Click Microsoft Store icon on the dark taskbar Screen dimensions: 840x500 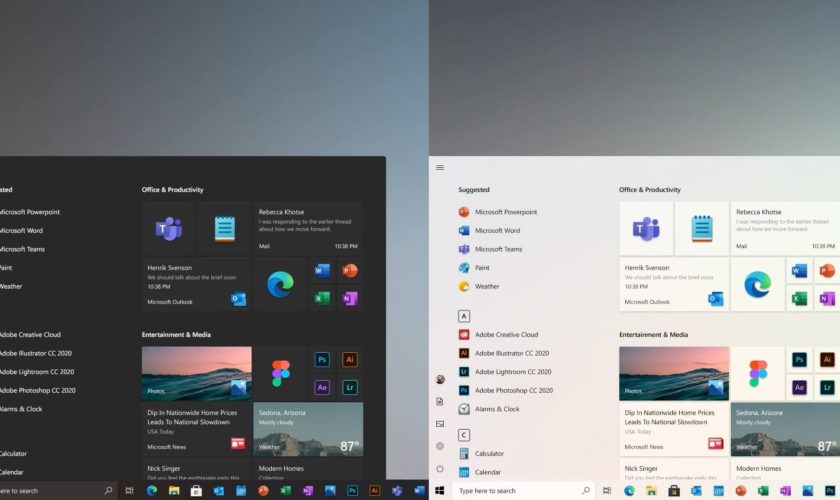pos(196,491)
